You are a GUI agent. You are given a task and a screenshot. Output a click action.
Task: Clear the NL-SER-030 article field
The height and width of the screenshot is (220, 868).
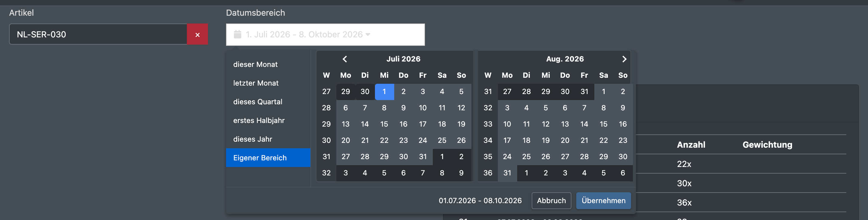click(x=197, y=34)
